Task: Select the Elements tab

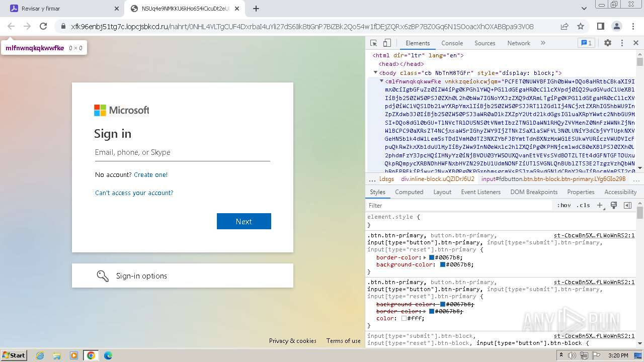Action: 418,43
